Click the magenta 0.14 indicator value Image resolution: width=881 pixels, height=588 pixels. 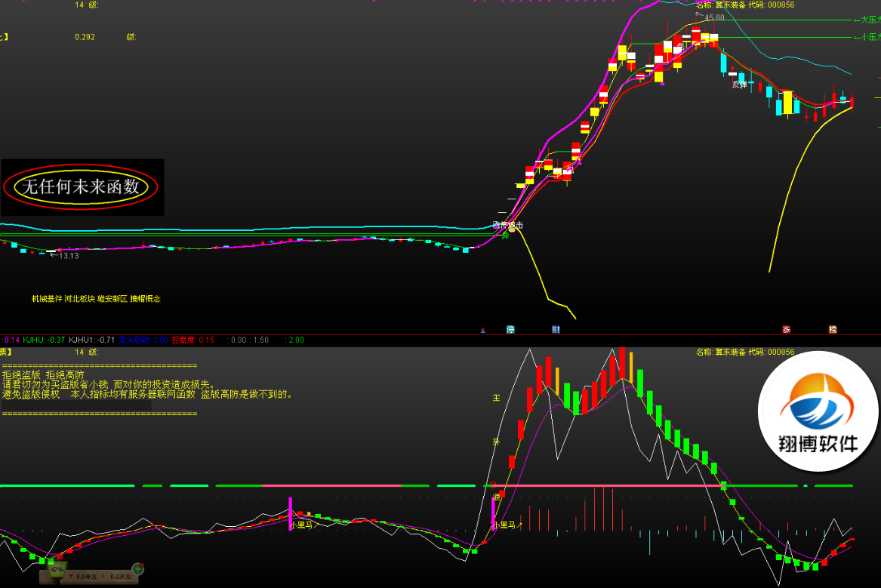(12, 340)
